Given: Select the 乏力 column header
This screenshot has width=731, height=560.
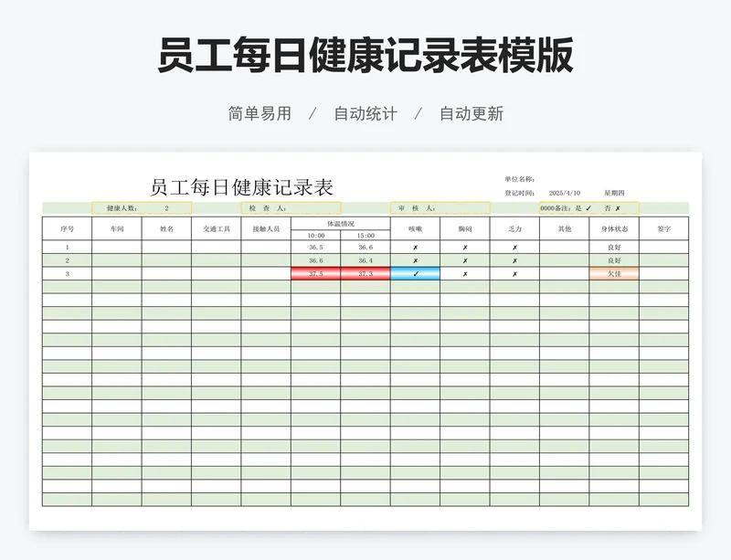Looking at the screenshot, I should tap(514, 228).
